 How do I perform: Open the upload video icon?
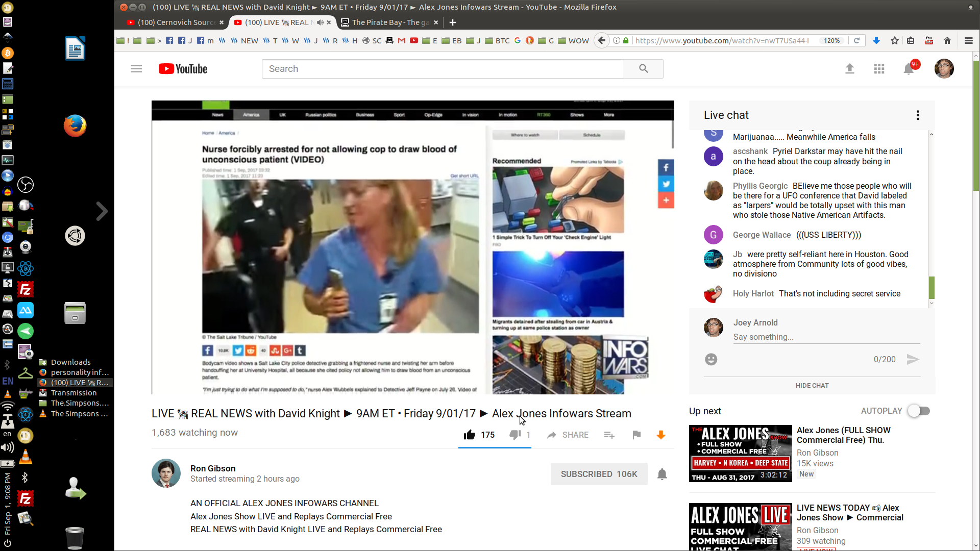click(849, 69)
